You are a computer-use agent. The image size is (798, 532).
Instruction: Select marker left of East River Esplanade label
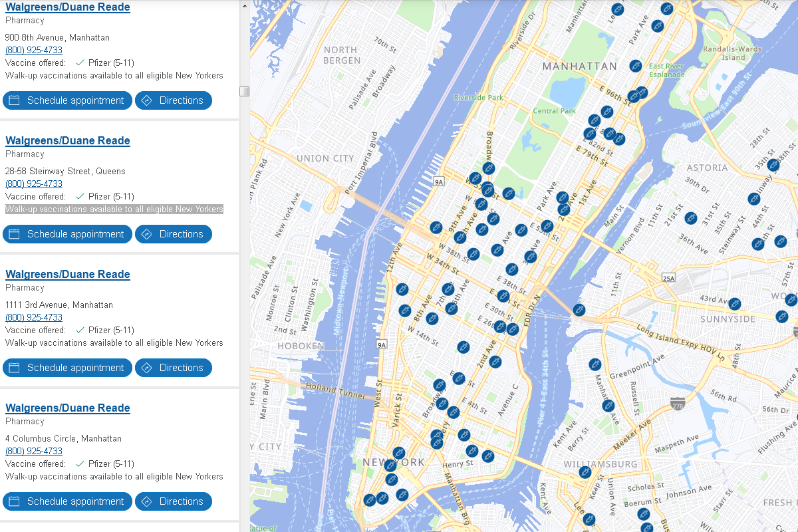coord(636,66)
